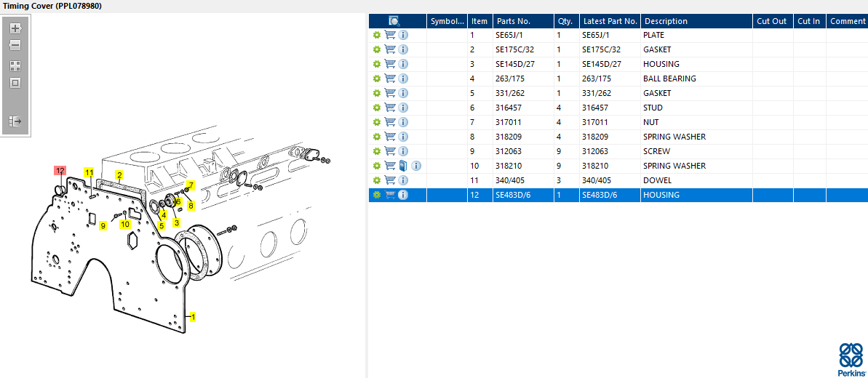Click the four-square grid view icon
This screenshot has height=378, width=868.
click(x=15, y=65)
